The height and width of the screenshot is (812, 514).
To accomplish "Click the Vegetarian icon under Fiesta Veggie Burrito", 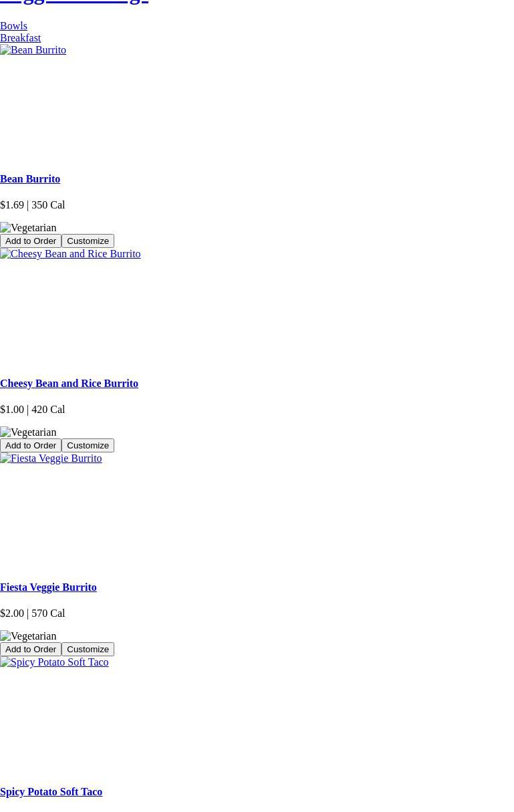I will click(28, 636).
